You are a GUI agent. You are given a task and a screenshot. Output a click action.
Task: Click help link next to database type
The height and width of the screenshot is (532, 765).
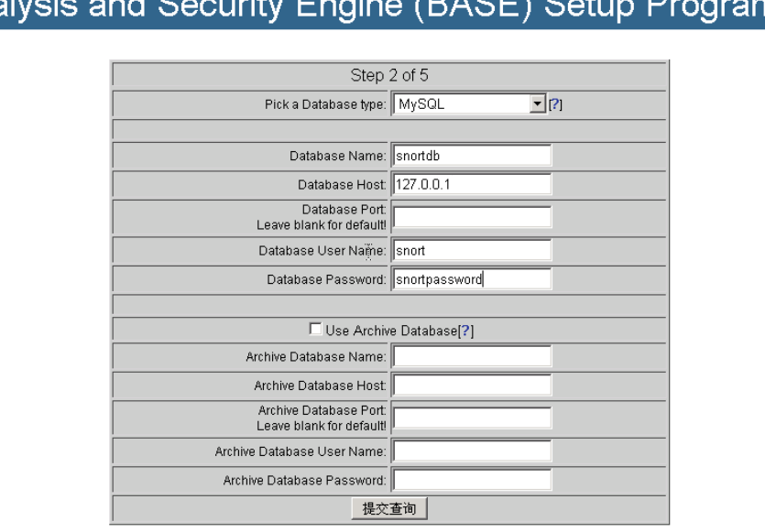click(x=555, y=104)
